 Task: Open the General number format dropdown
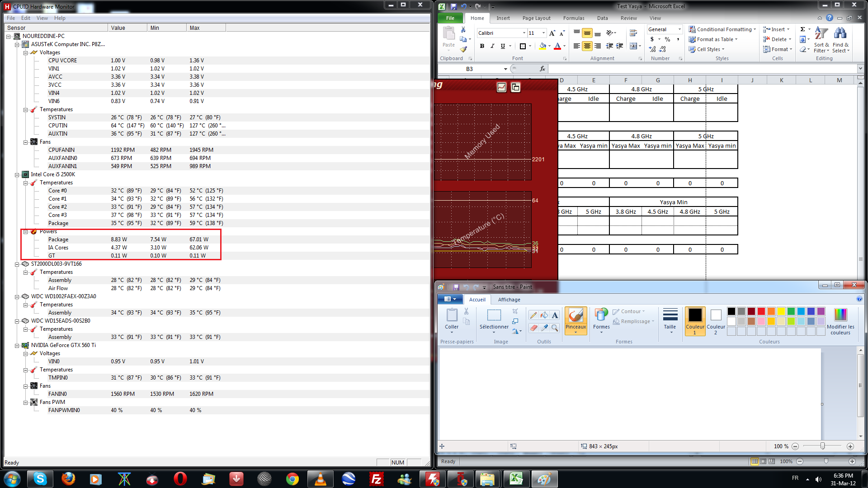coord(679,29)
